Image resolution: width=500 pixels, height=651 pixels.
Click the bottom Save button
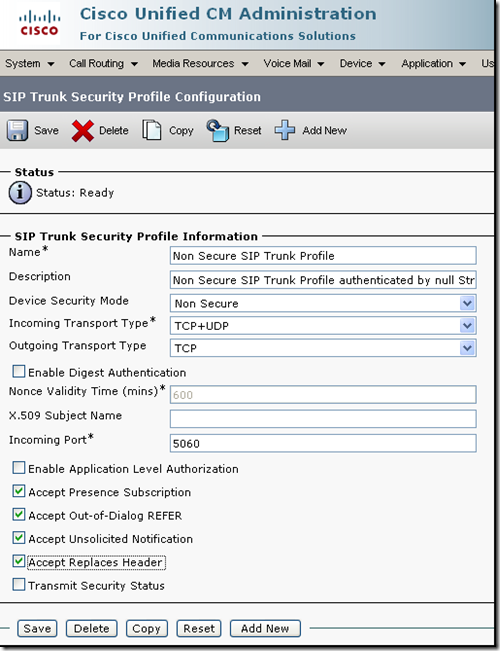click(37, 629)
